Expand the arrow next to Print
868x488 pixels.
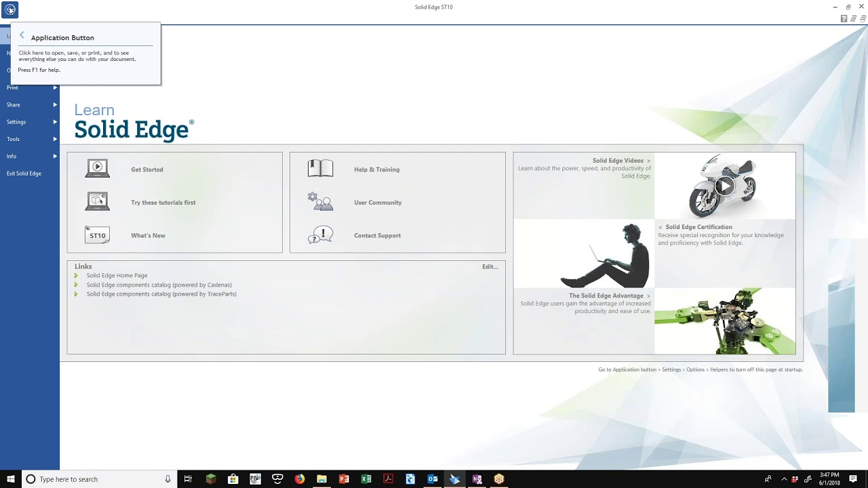coord(55,87)
